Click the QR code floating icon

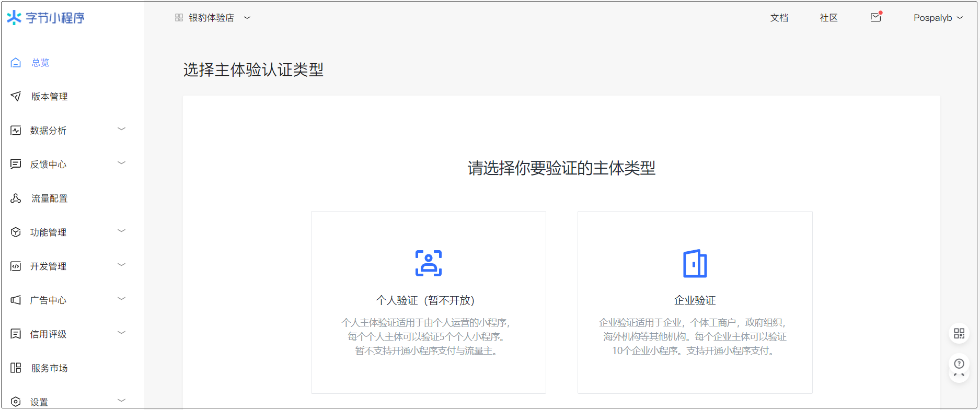[959, 334]
